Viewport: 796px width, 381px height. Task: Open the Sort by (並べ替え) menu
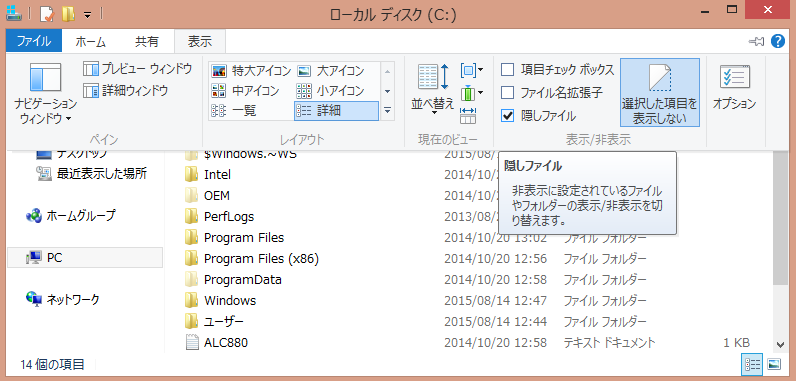(433, 90)
